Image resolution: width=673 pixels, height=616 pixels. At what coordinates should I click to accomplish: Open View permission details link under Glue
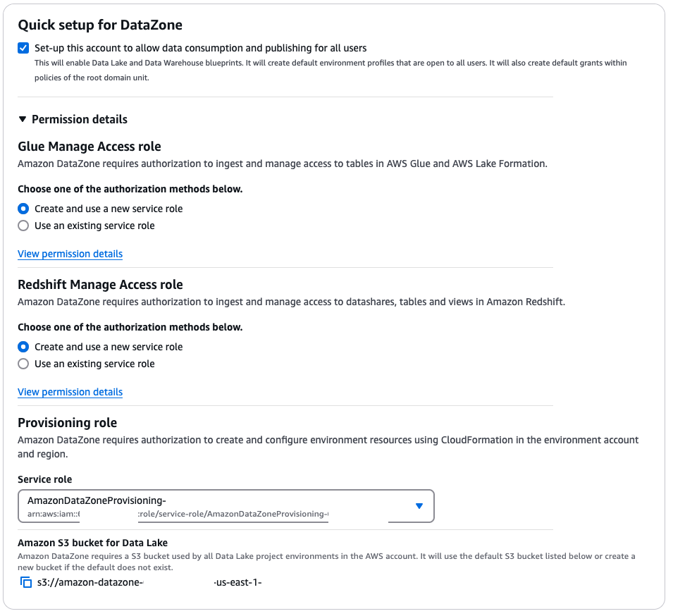pyautogui.click(x=70, y=254)
